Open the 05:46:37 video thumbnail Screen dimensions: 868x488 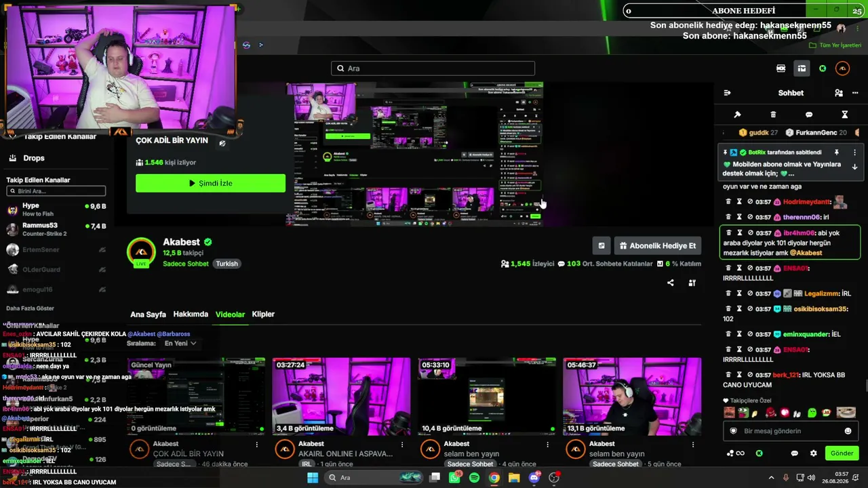632,396
